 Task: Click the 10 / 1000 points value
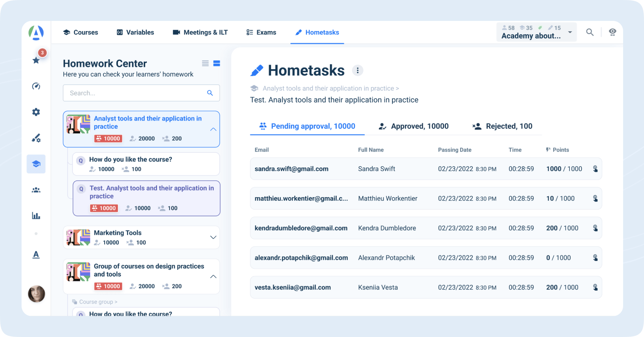(560, 198)
